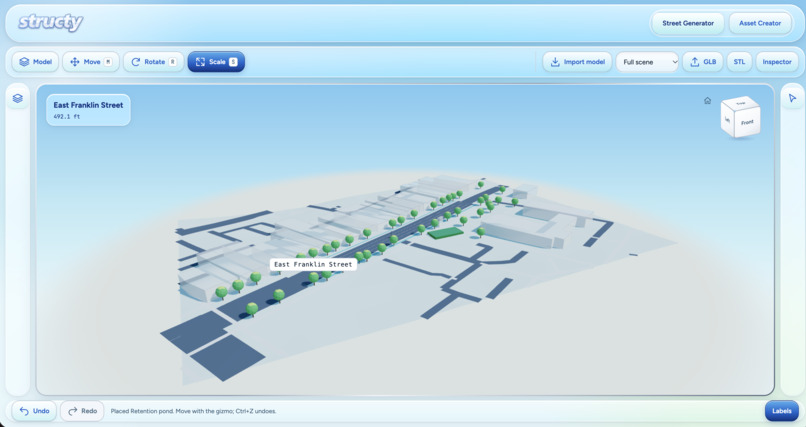Click the East Franklin Street map label

[x=313, y=264]
